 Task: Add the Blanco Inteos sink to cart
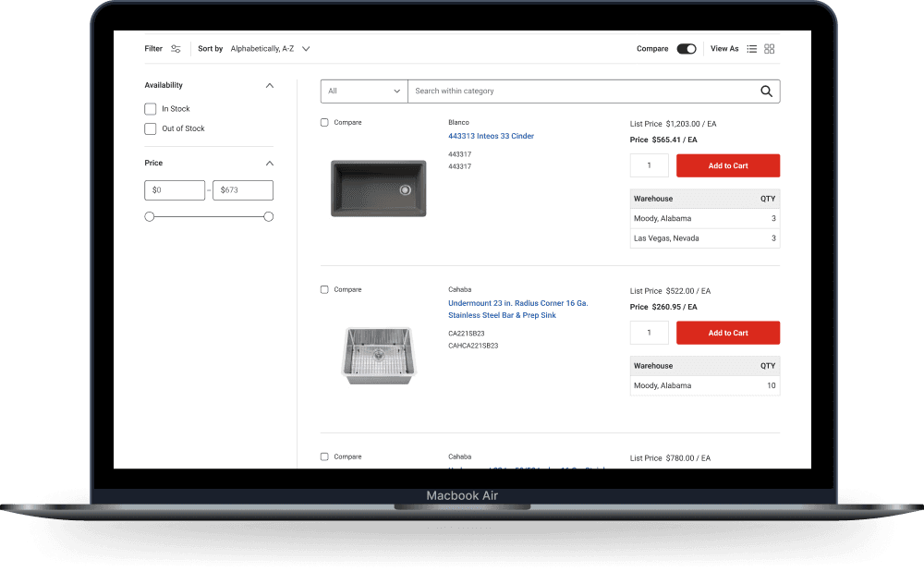click(727, 164)
